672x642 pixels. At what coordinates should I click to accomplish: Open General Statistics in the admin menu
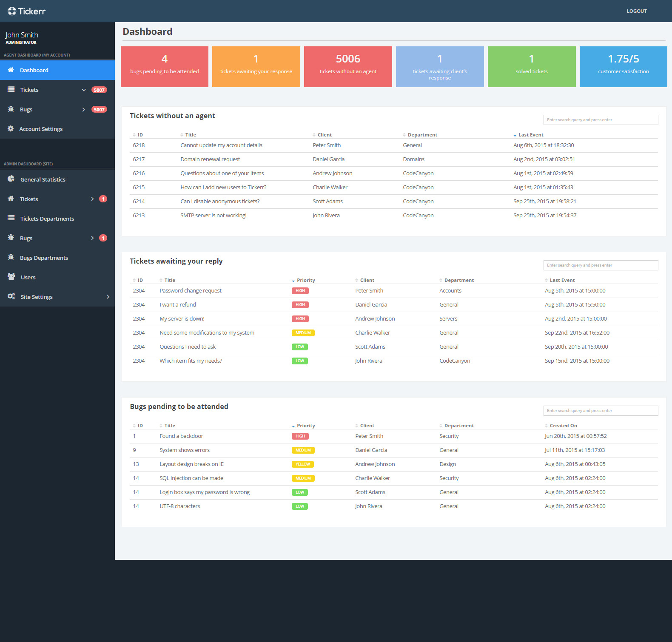pyautogui.click(x=57, y=179)
